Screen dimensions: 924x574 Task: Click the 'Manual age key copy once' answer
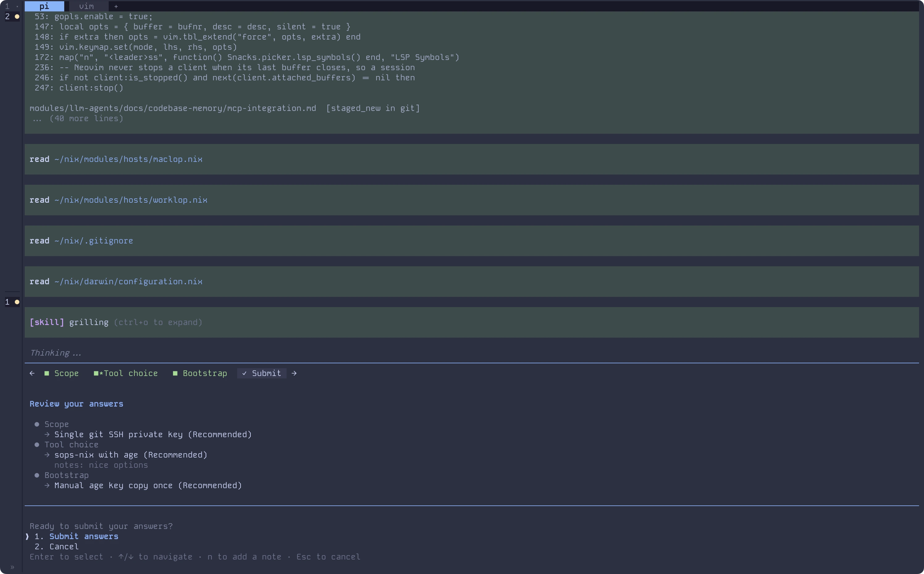tap(148, 485)
